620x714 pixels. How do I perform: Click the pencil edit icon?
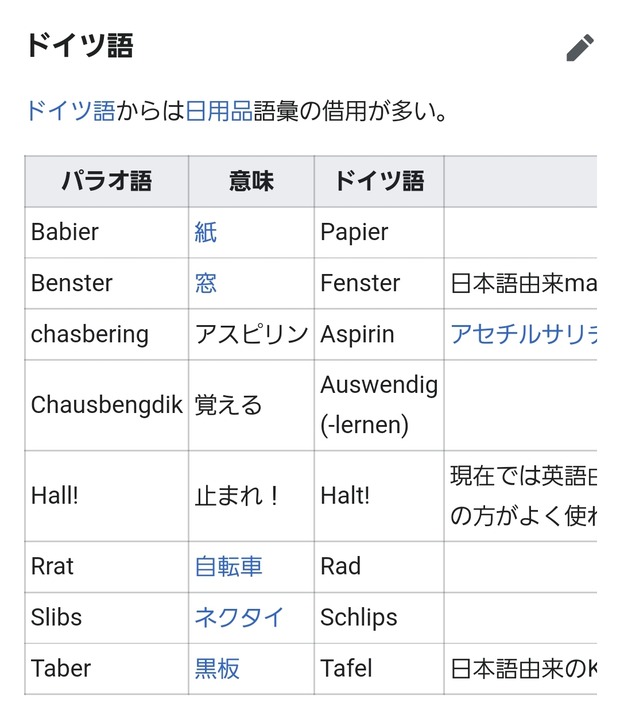580,47
